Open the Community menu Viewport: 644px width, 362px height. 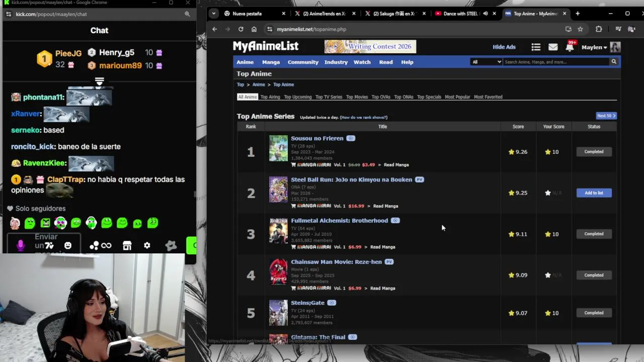pyautogui.click(x=303, y=62)
